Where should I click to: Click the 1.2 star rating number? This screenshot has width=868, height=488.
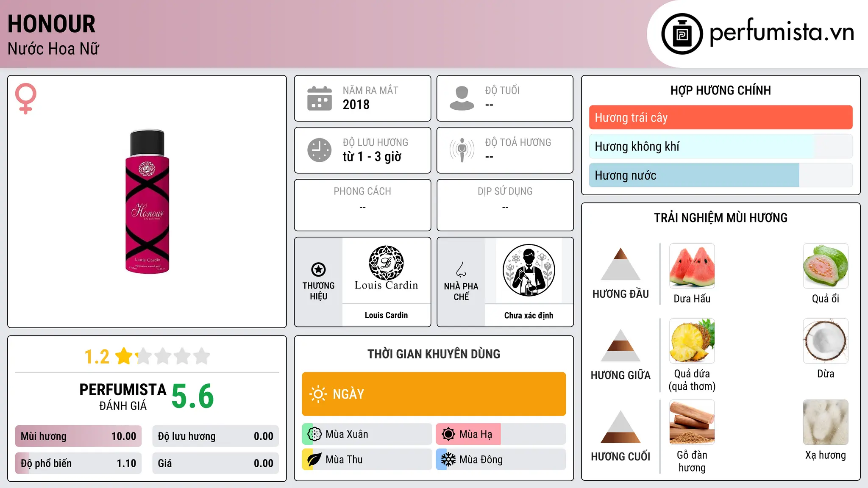[97, 357]
